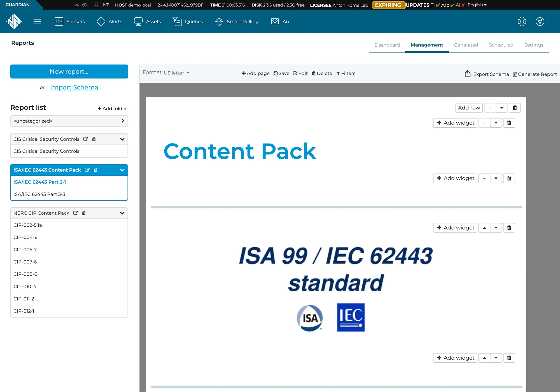Screen dimensions: 560x392
Task: Go to the Assets section
Action: (x=147, y=22)
